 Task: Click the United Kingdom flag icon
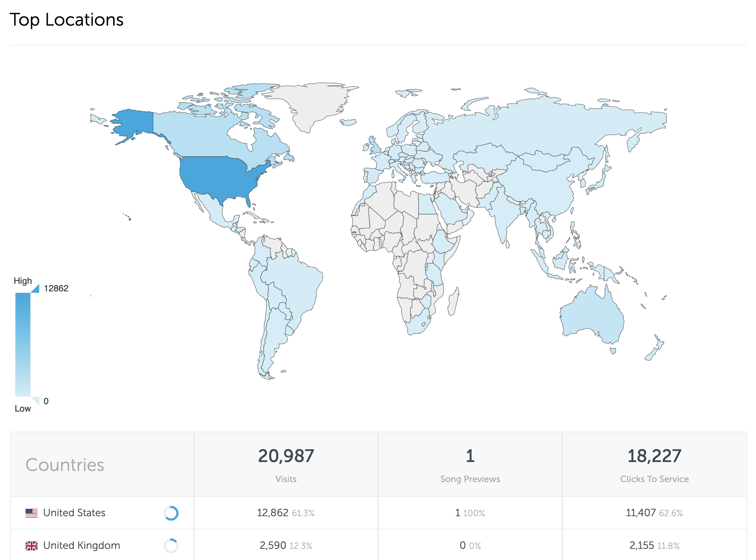[x=32, y=546]
